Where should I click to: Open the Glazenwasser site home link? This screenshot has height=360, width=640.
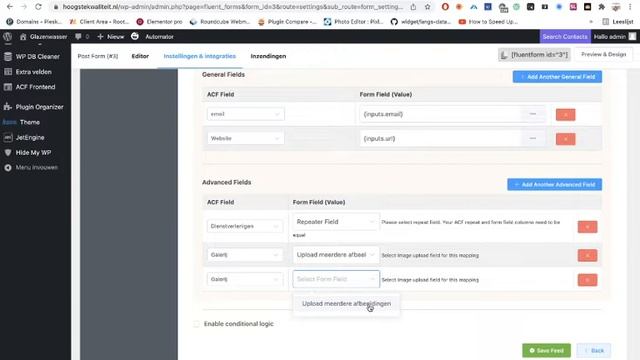(43, 37)
